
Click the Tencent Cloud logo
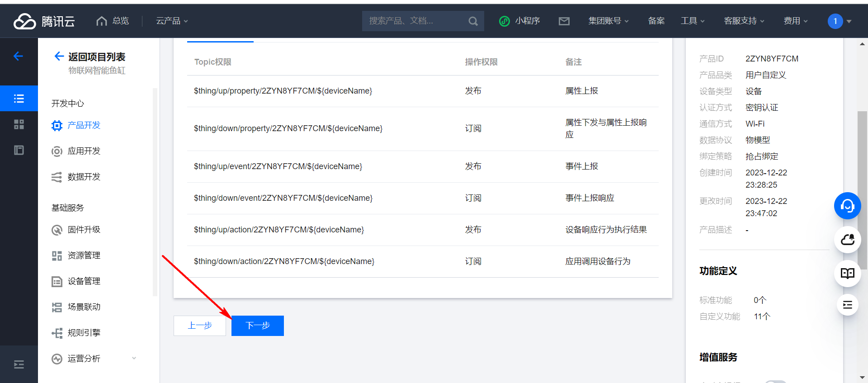(44, 21)
